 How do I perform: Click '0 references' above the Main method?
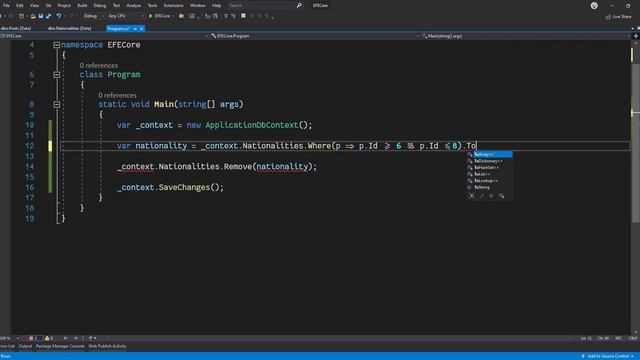click(x=117, y=95)
